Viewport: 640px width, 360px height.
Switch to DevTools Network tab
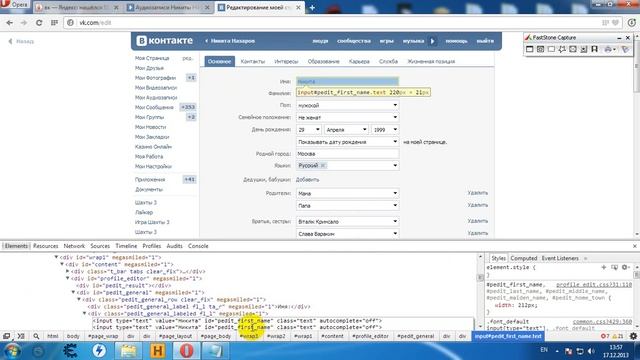point(74,246)
